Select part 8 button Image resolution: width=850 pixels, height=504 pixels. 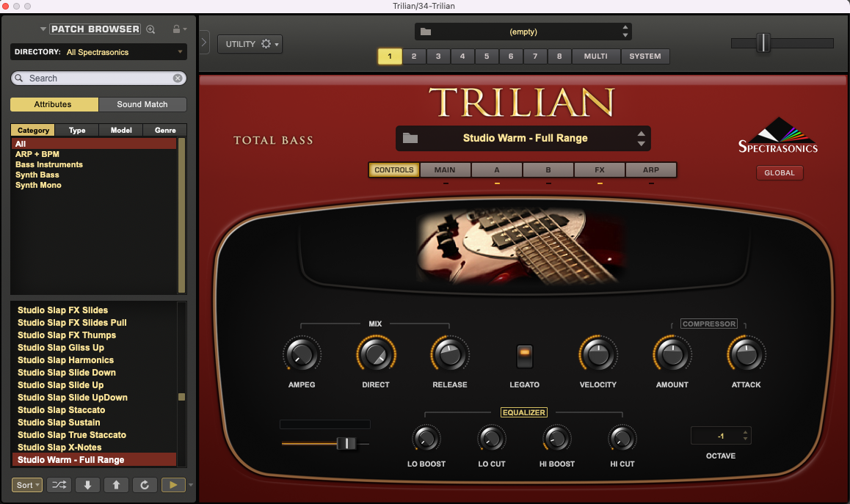tap(559, 56)
